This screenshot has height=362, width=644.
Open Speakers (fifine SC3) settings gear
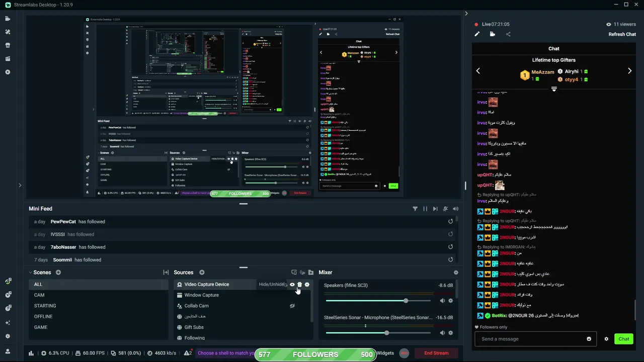[x=450, y=301]
